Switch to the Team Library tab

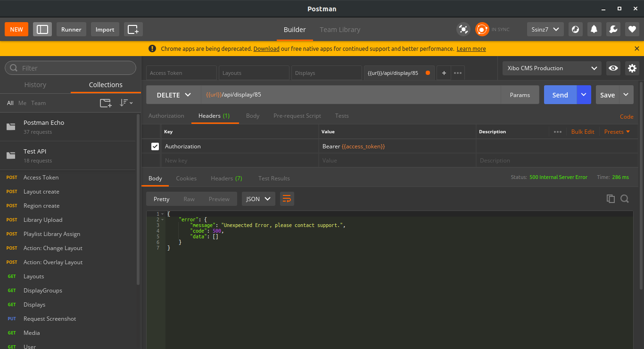click(340, 29)
